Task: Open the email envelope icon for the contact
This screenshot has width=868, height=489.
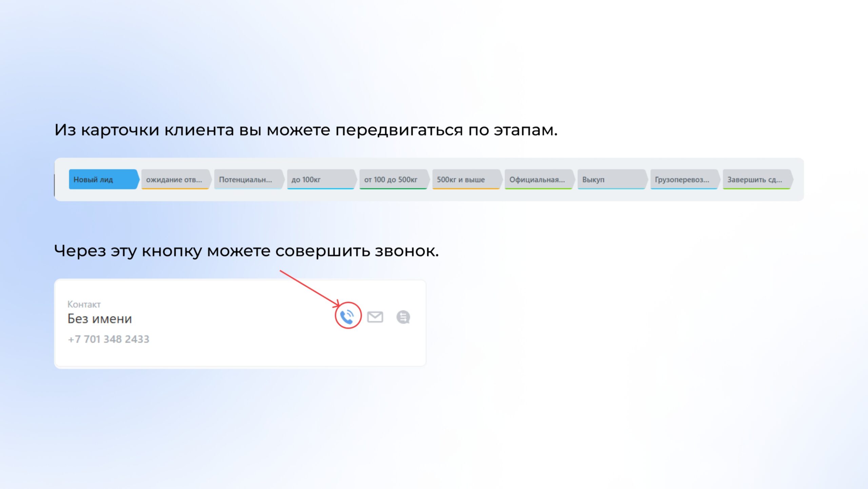Action: [375, 317]
